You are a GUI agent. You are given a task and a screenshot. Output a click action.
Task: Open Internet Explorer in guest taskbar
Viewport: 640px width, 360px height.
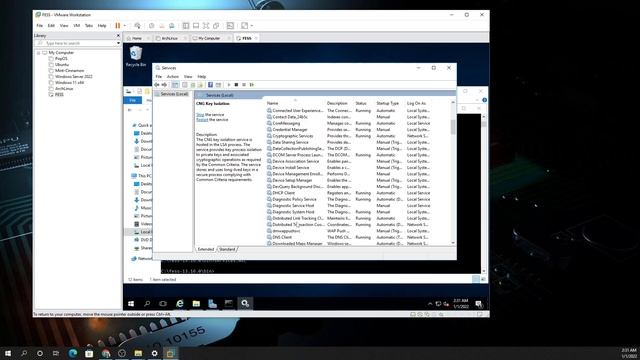(x=180, y=303)
